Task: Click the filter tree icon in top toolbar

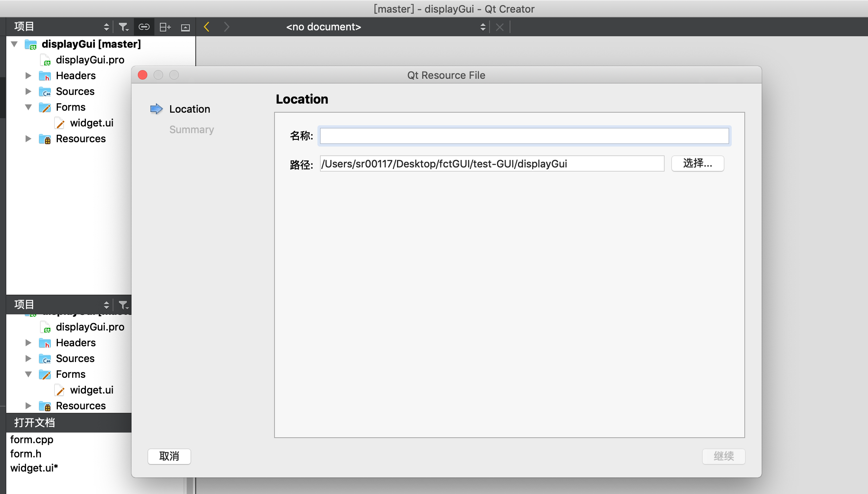Action: (123, 27)
